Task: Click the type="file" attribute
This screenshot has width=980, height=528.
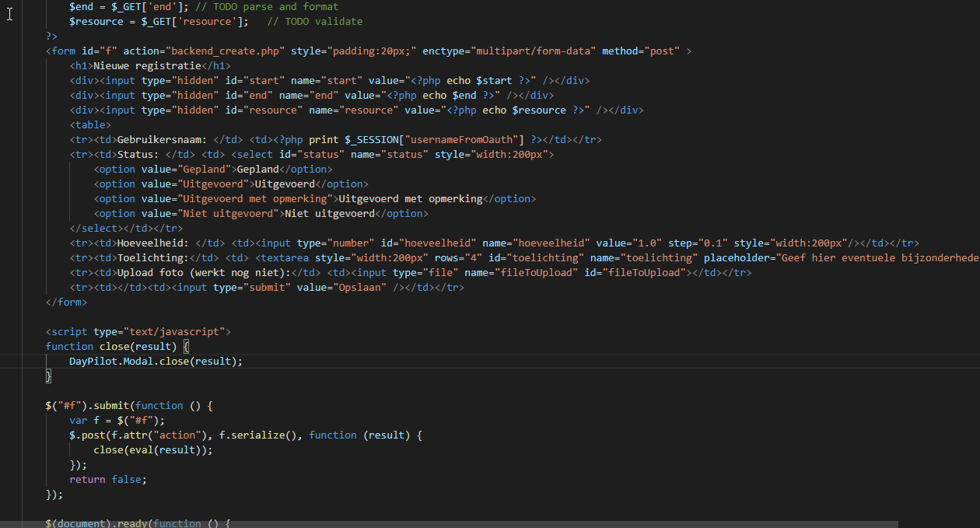Action: tap(425, 272)
